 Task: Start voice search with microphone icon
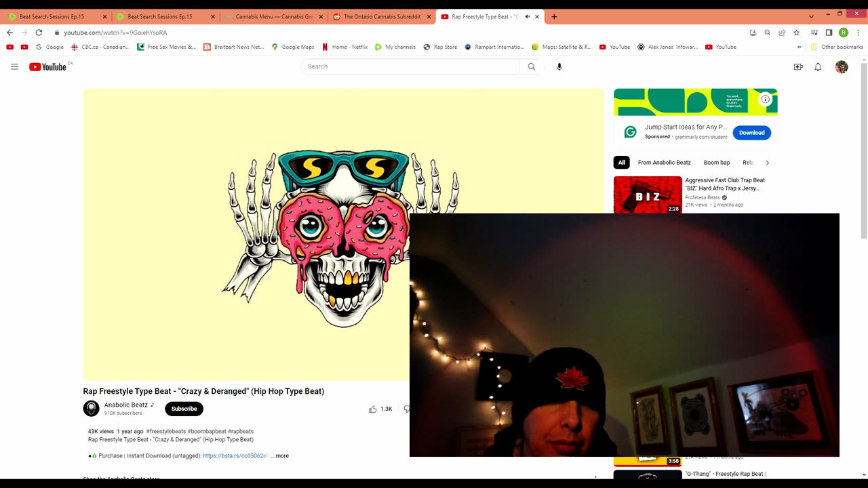[559, 66]
